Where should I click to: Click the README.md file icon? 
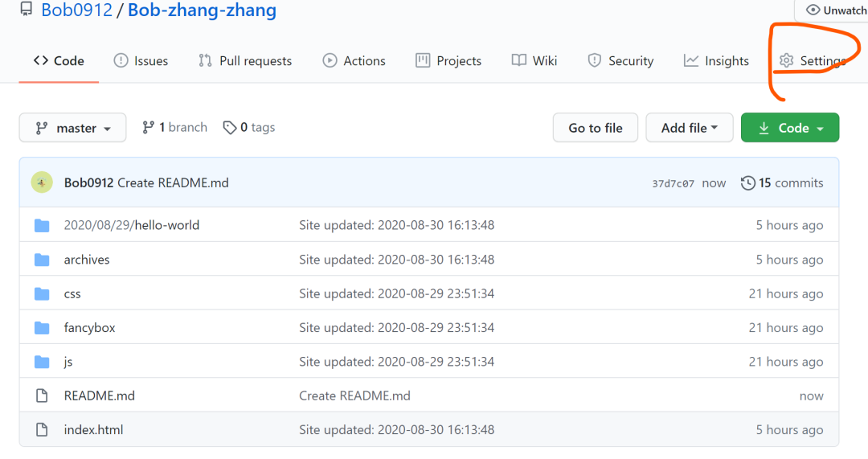(x=42, y=395)
